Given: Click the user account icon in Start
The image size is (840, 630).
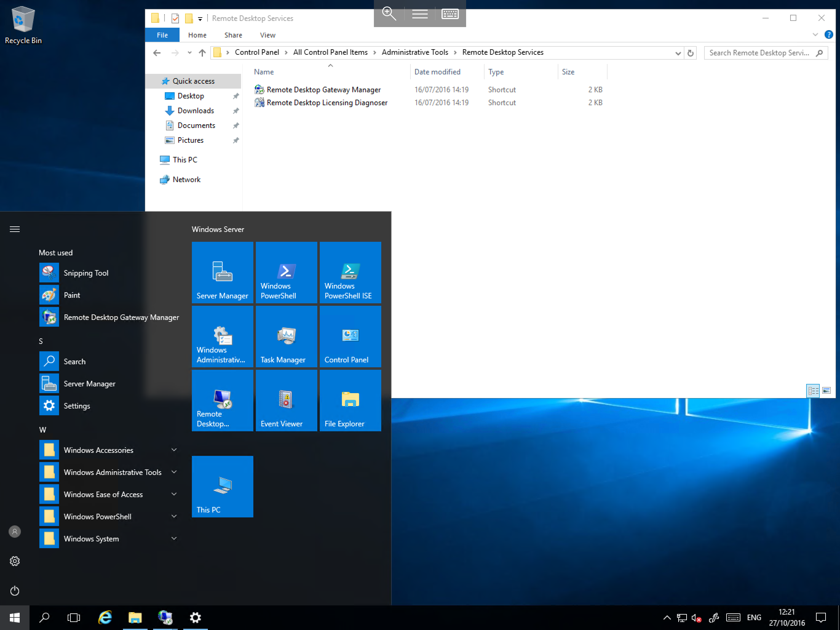Looking at the screenshot, I should pyautogui.click(x=15, y=531).
